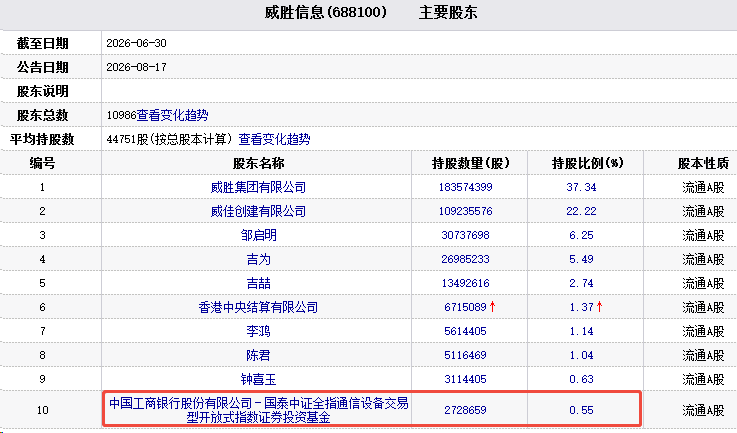The width and height of the screenshot is (737, 433).
Task: Click share count 6715089
Action: pos(465,307)
